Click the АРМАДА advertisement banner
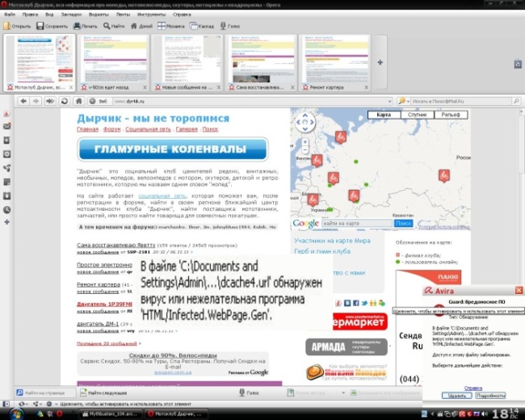This screenshot has height=420, width=525. (x=346, y=346)
